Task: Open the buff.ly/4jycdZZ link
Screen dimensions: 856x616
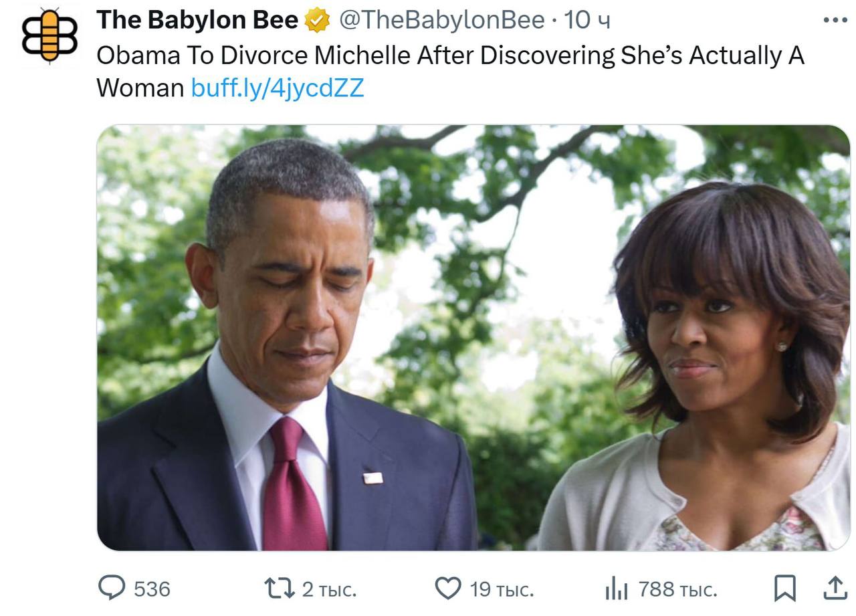Action: coord(278,88)
